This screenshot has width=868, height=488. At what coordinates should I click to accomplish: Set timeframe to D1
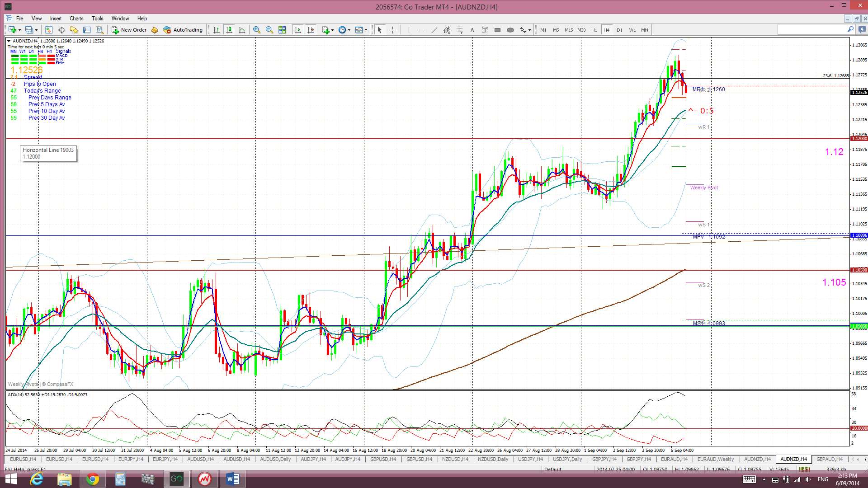pyautogui.click(x=619, y=30)
